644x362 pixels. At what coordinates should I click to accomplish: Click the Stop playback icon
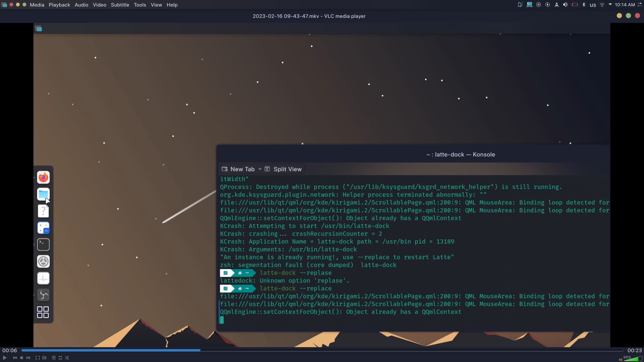[x=22, y=358]
